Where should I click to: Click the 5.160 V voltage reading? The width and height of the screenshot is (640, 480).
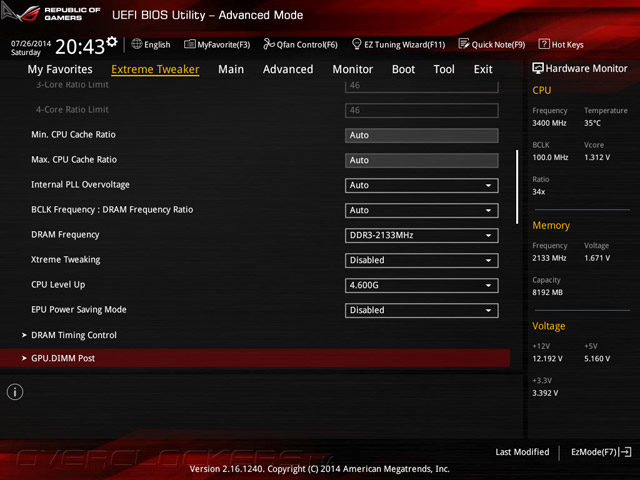597,358
